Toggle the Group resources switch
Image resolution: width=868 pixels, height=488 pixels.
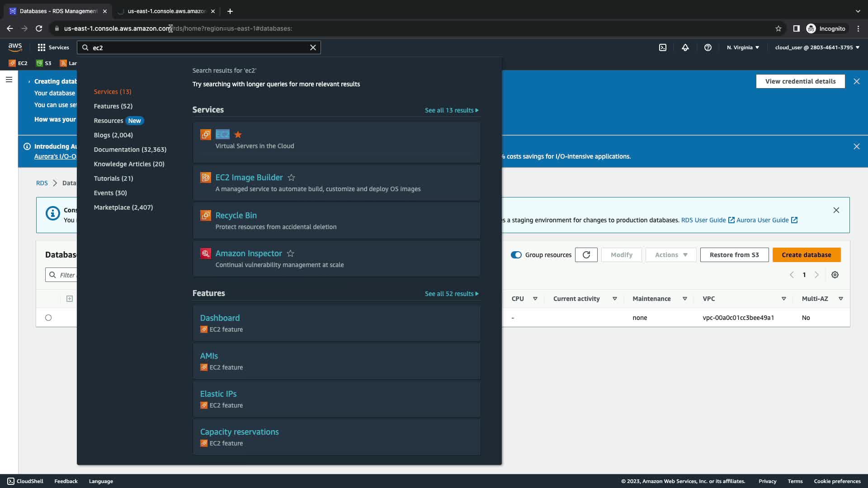516,255
